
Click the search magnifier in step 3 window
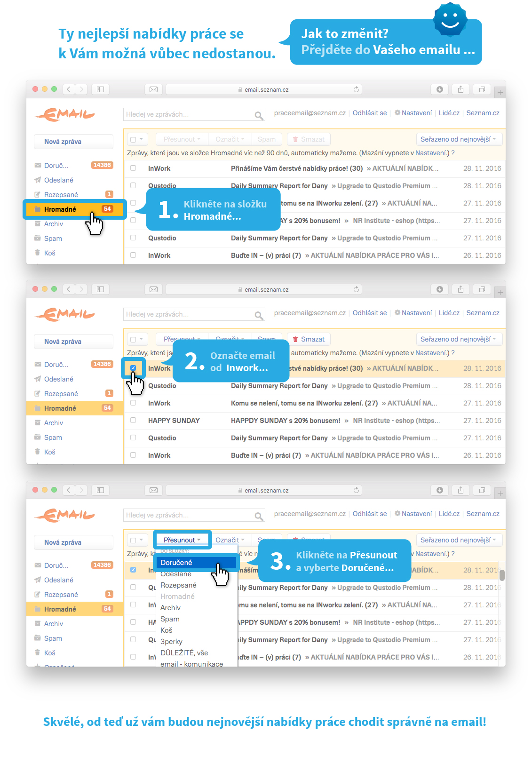click(259, 516)
